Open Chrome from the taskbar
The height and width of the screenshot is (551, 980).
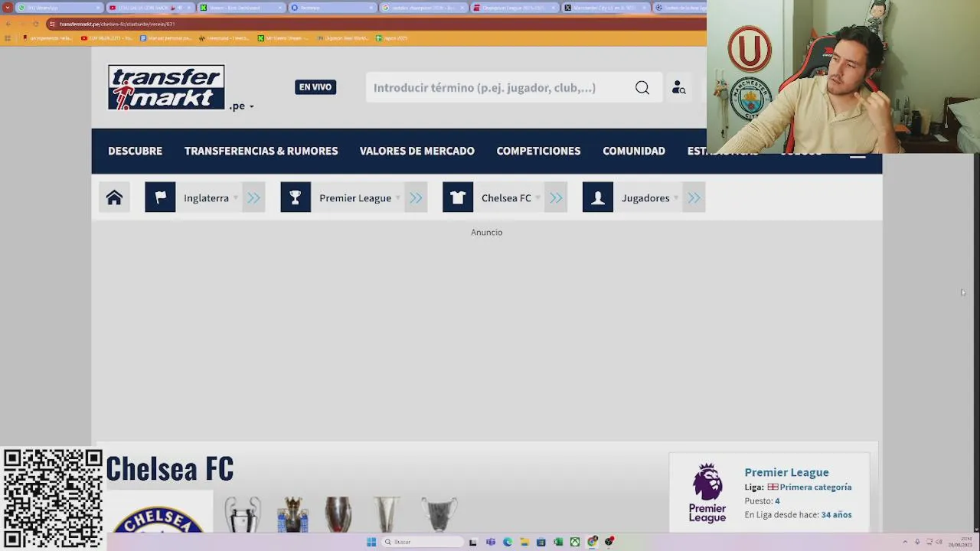click(592, 542)
